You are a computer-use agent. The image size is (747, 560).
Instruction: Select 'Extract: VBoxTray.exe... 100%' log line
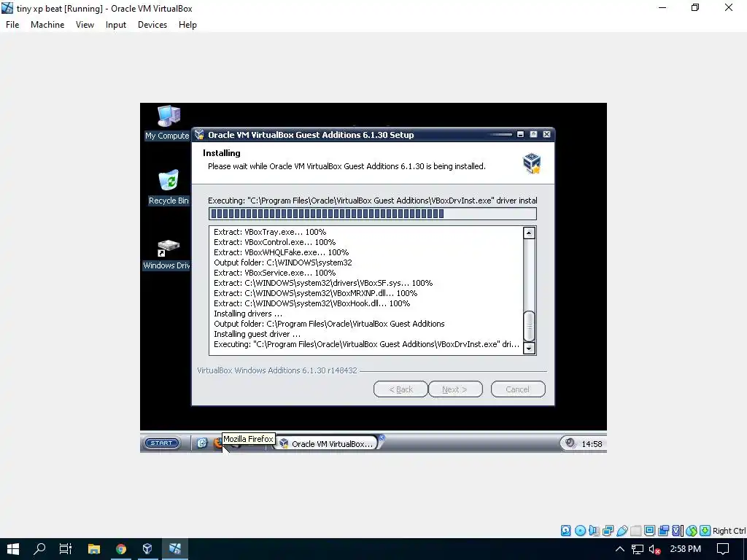(x=270, y=232)
